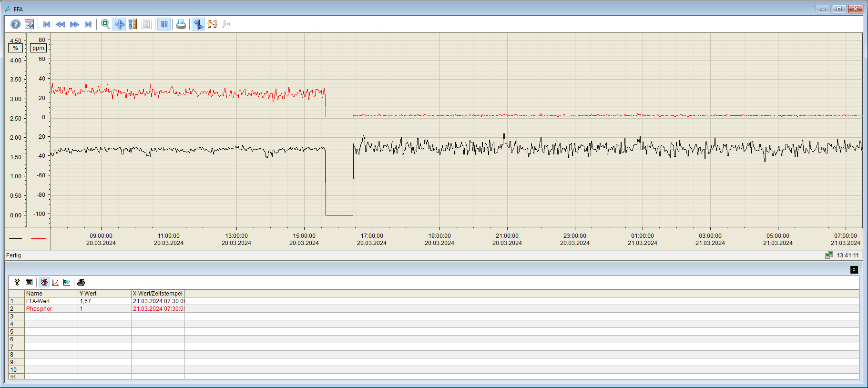Minimize the FFA window
Image resolution: width=868 pixels, height=388 pixels.
pyautogui.click(x=823, y=9)
